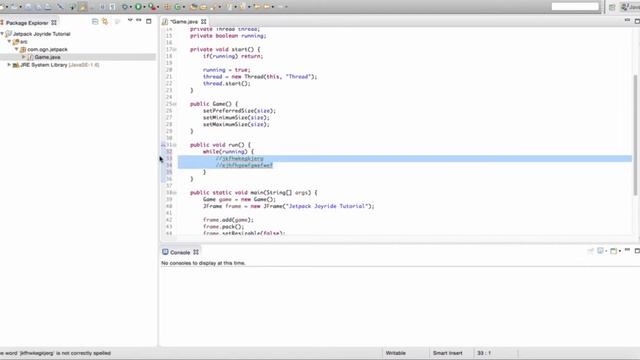Click the Print icon in main toolbar
640x360 pixels.
48,7
